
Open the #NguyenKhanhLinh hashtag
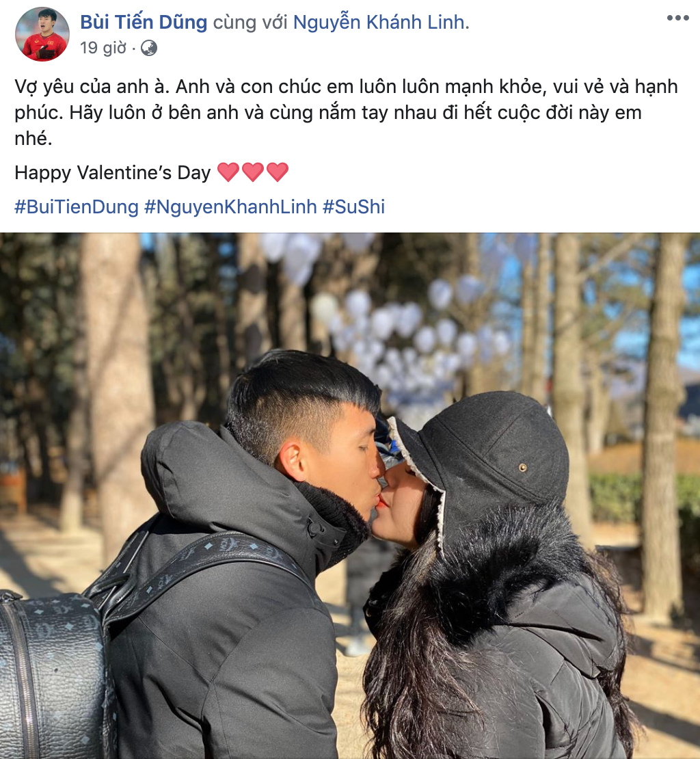point(230,207)
